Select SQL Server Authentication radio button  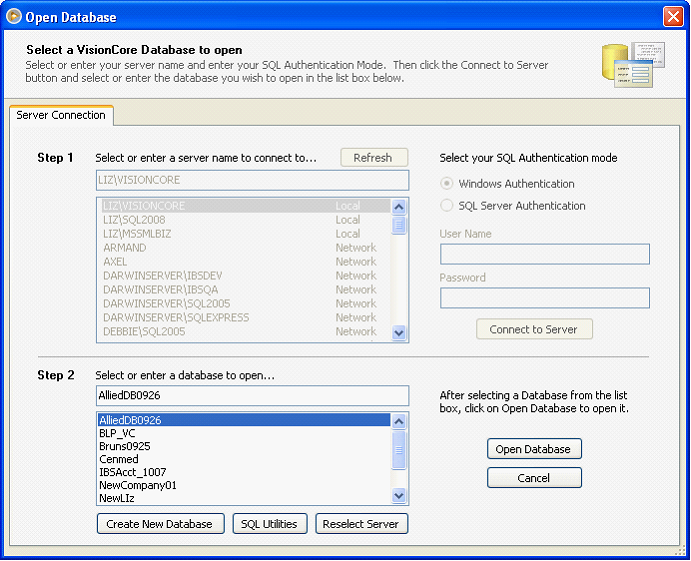pos(446,205)
